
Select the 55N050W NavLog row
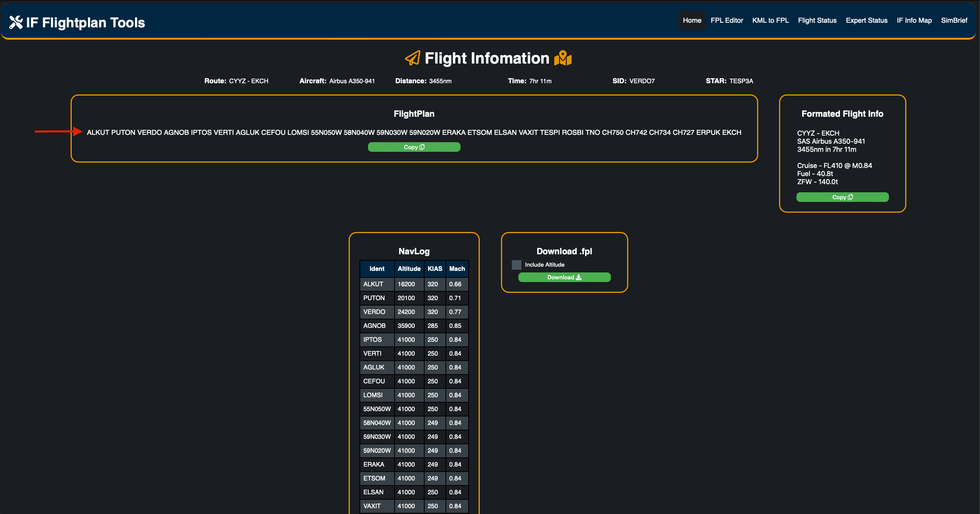(377, 409)
